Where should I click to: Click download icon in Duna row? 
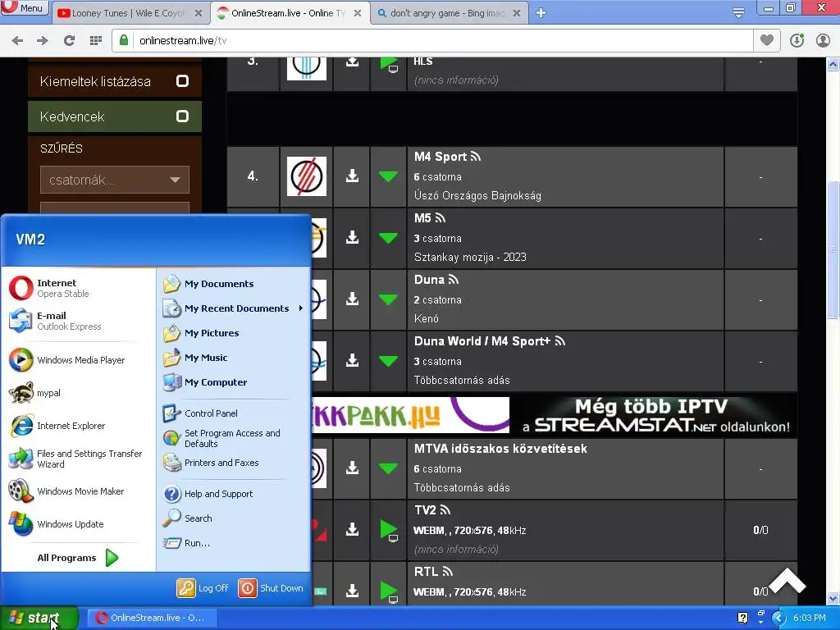point(352,299)
